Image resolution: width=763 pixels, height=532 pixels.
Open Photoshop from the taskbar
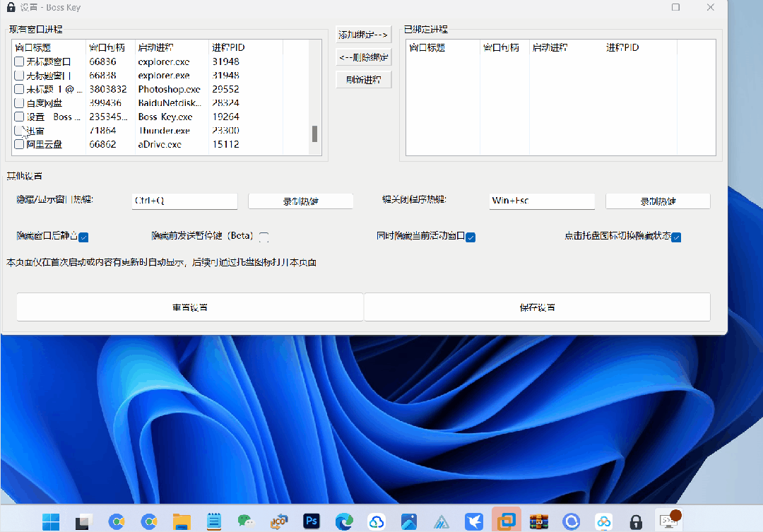click(x=311, y=521)
